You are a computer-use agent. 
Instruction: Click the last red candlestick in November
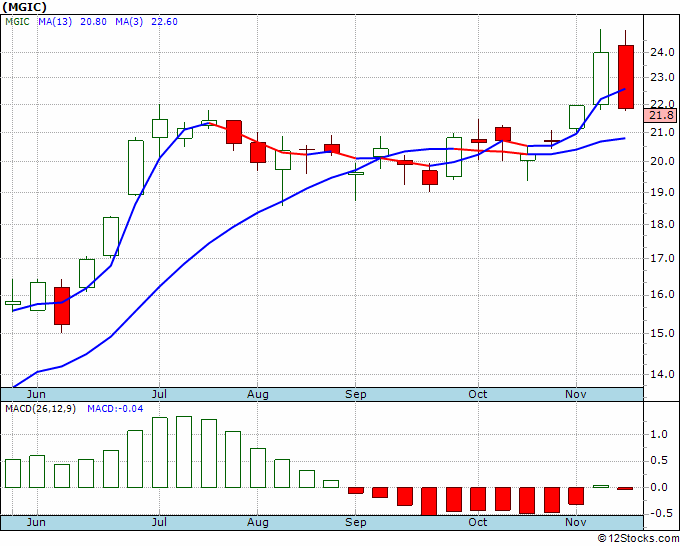pos(625,77)
